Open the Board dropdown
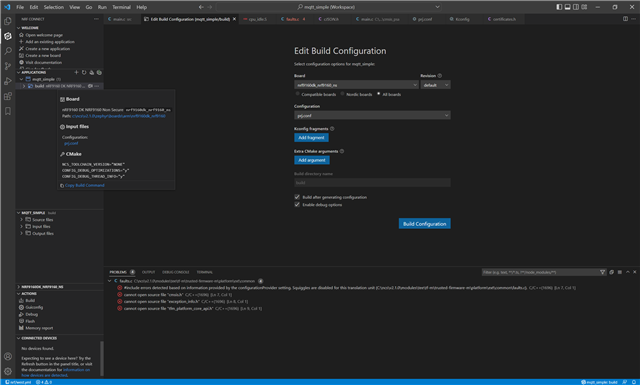This screenshot has width=640, height=385. pos(356,85)
